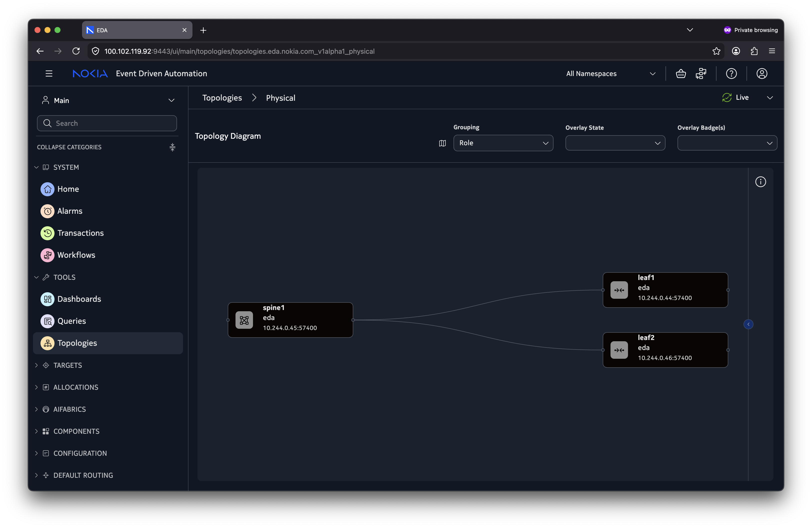Collapse the SYSTEM category
This screenshot has height=528, width=812.
[x=36, y=167]
